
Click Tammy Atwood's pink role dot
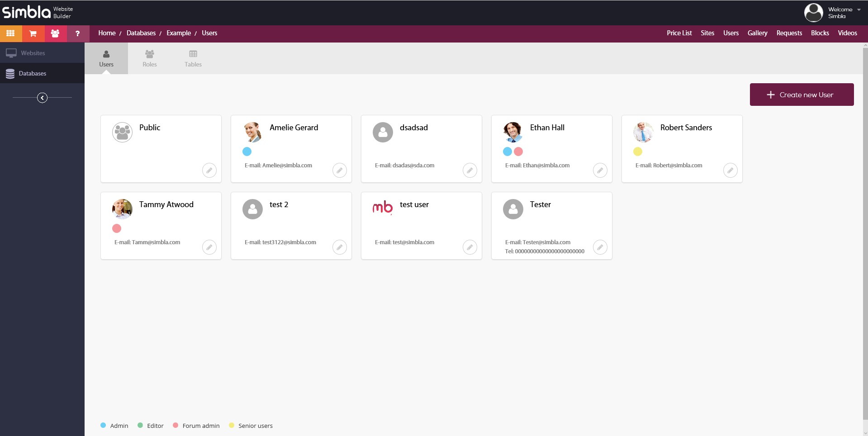pyautogui.click(x=117, y=228)
